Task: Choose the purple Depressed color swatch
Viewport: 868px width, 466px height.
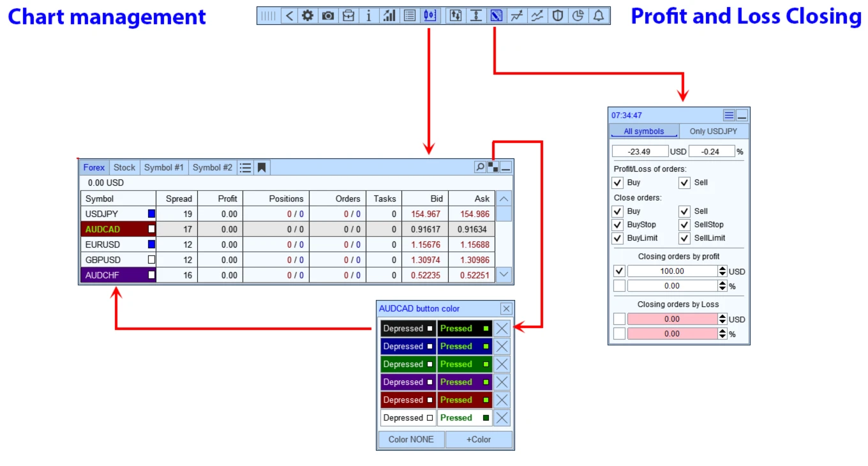Action: (x=408, y=382)
